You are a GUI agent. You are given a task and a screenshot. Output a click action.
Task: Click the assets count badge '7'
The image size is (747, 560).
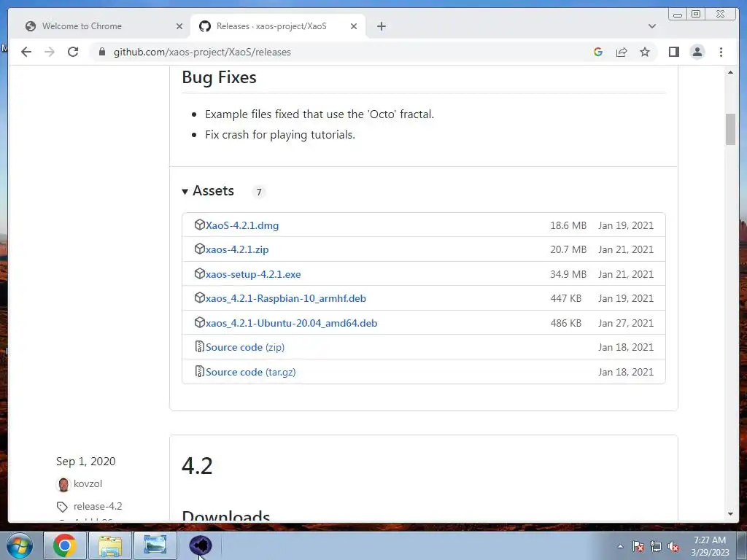259,192
